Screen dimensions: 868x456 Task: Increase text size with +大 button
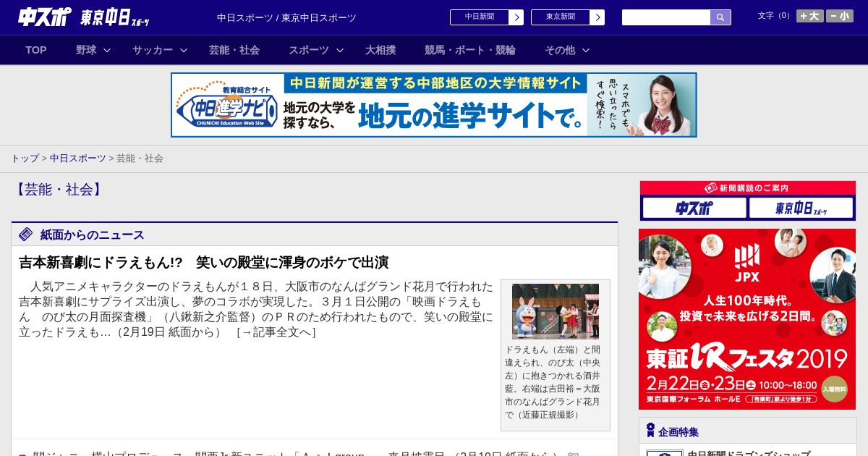click(x=810, y=16)
